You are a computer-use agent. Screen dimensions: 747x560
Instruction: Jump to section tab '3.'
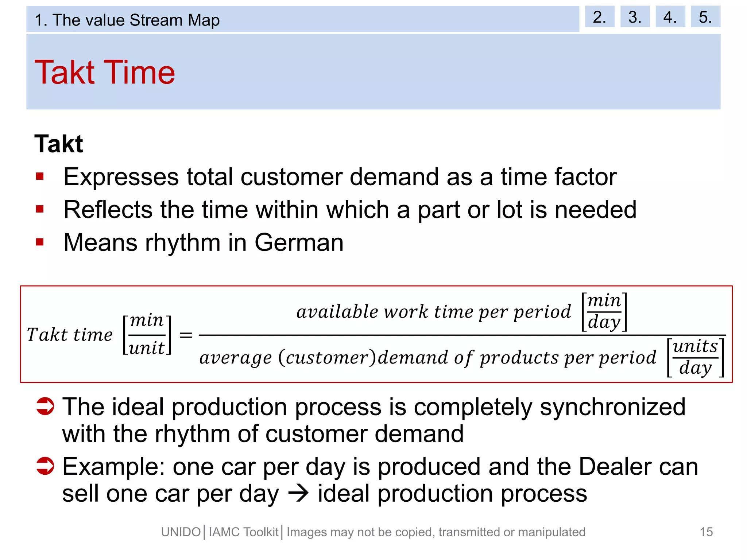click(x=635, y=17)
